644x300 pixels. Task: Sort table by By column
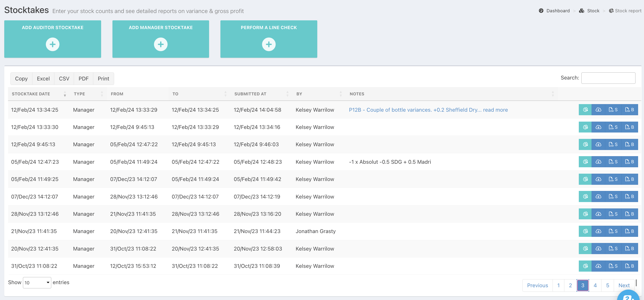click(319, 94)
